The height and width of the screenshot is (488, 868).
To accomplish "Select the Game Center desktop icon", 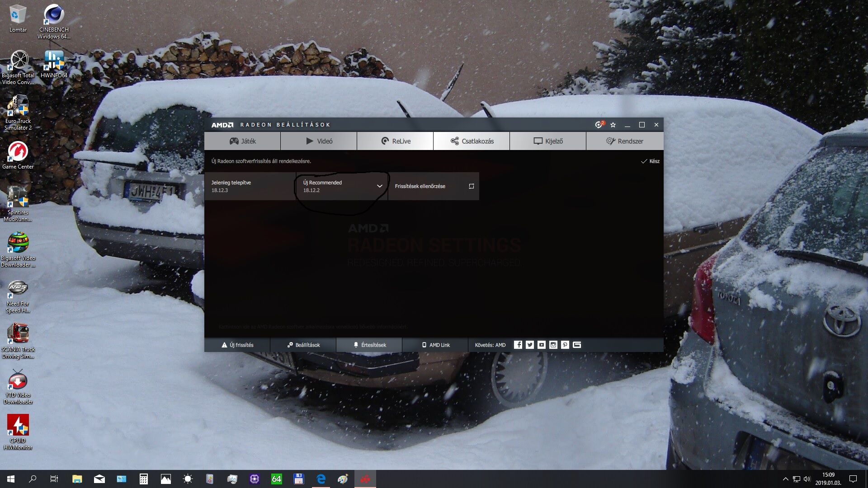I will [x=18, y=155].
